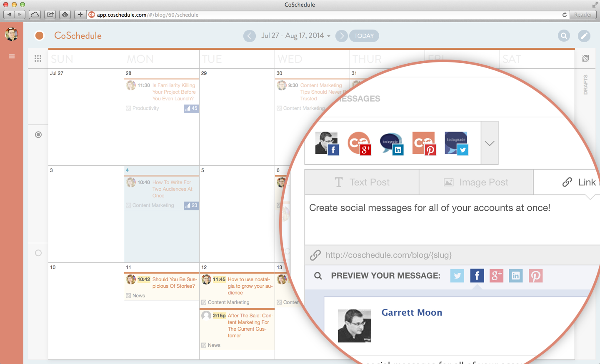Viewport: 600px width, 364px height.
Task: Add a bookmark with plus button
Action: (80, 15)
